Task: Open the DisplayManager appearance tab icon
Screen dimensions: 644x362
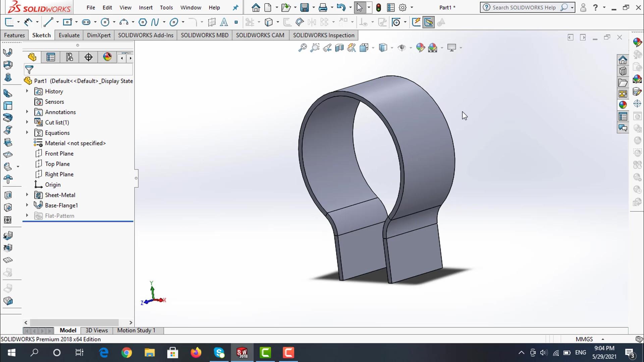Action: click(x=107, y=57)
